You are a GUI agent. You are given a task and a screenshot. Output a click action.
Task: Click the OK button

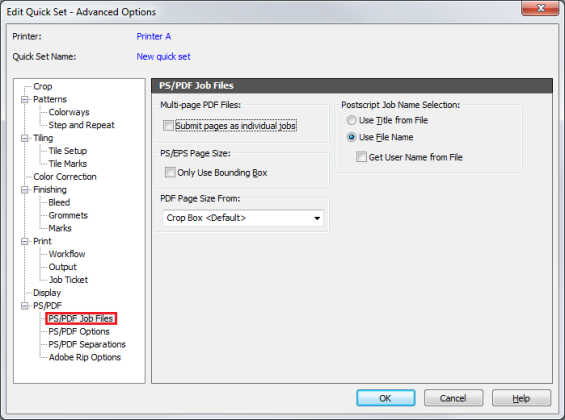[386, 398]
